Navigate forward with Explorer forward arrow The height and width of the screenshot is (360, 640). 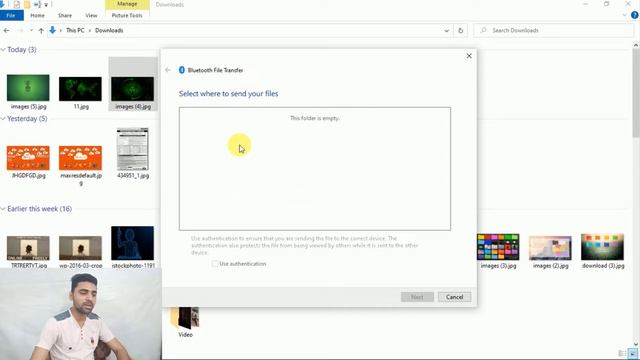pos(20,31)
